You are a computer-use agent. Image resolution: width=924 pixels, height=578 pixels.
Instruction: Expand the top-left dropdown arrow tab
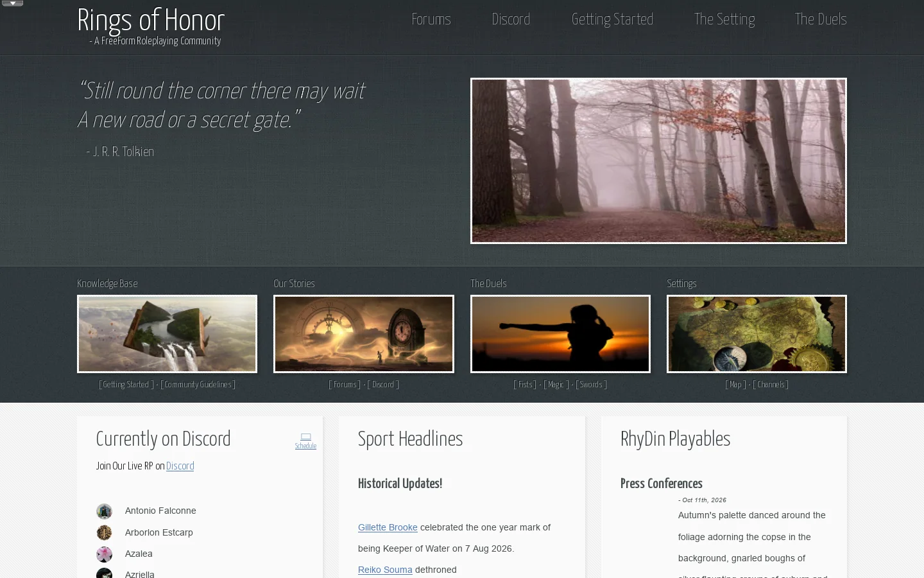point(13,3)
